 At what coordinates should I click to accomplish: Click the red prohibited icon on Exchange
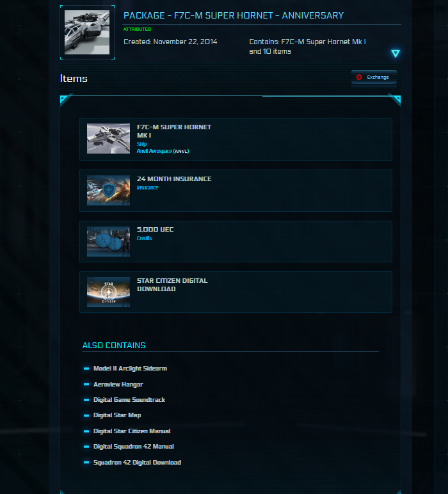point(359,77)
